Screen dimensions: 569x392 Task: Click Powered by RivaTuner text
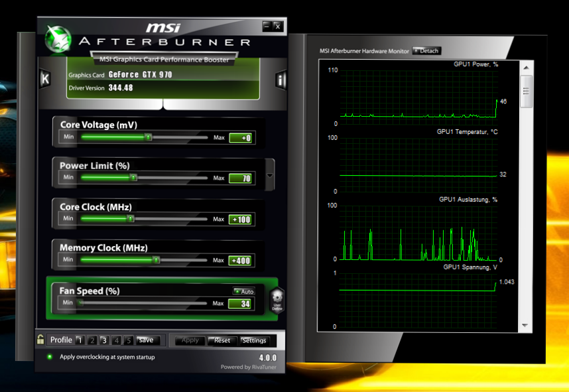tap(249, 367)
